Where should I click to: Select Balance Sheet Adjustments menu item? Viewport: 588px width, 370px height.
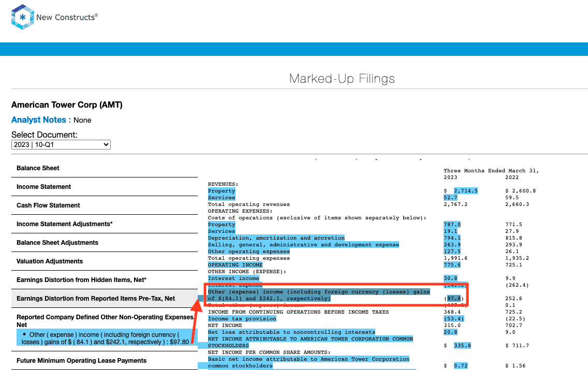(x=57, y=243)
